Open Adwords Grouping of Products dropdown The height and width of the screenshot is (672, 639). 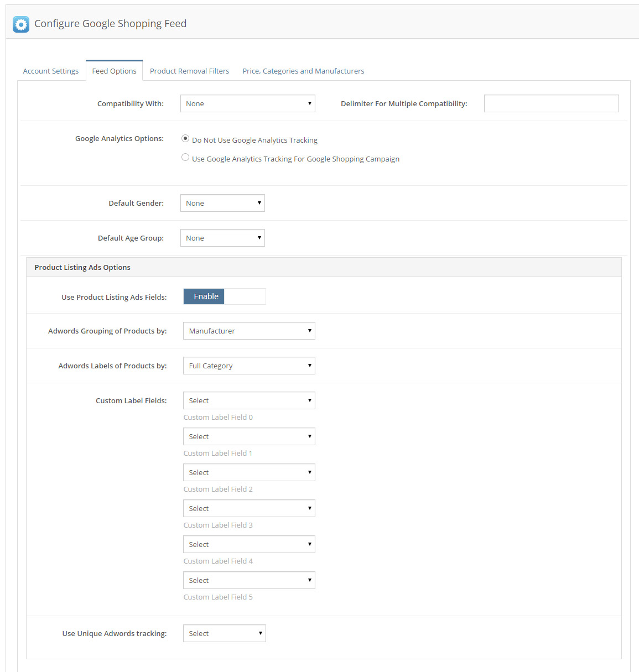[249, 331]
